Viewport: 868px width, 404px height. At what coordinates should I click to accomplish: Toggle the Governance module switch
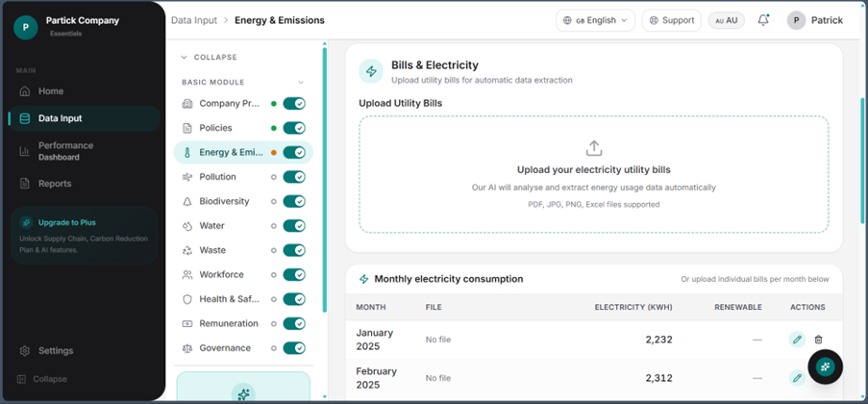294,348
